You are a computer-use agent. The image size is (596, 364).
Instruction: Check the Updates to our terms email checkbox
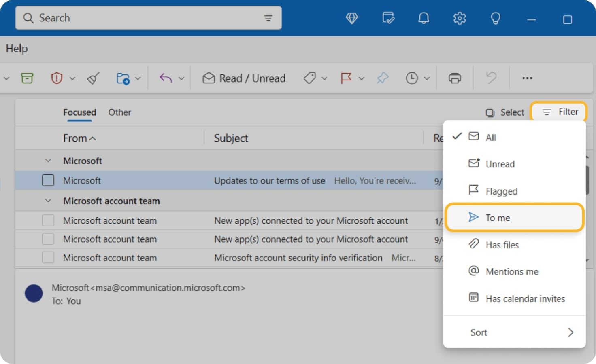coord(48,180)
